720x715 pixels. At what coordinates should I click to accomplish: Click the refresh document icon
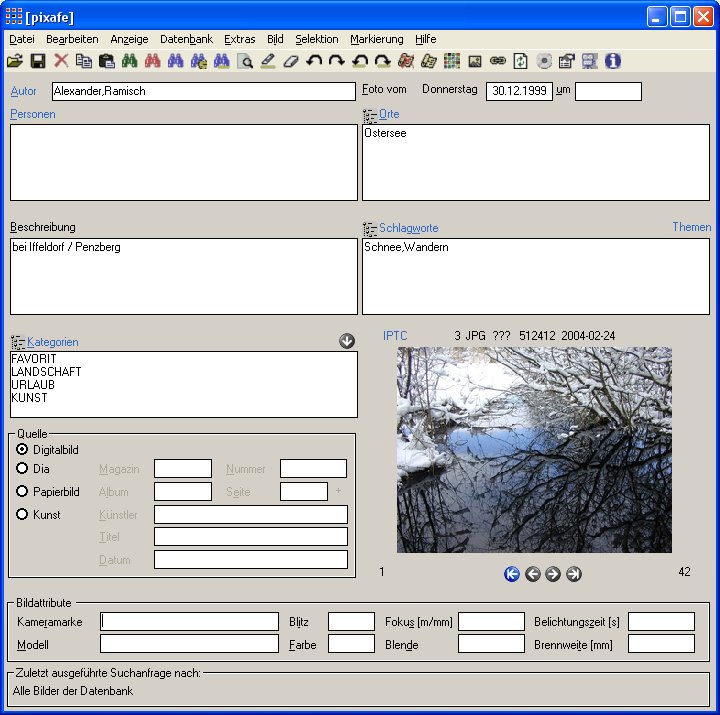pyautogui.click(x=521, y=61)
